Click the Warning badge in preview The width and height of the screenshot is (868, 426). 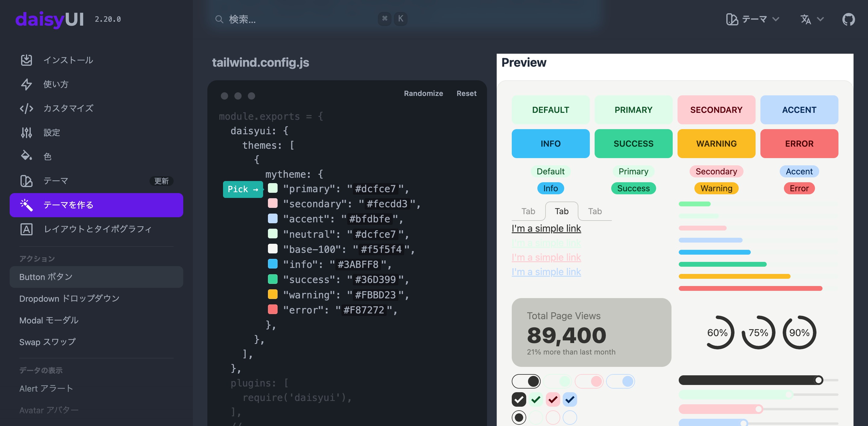click(x=716, y=188)
